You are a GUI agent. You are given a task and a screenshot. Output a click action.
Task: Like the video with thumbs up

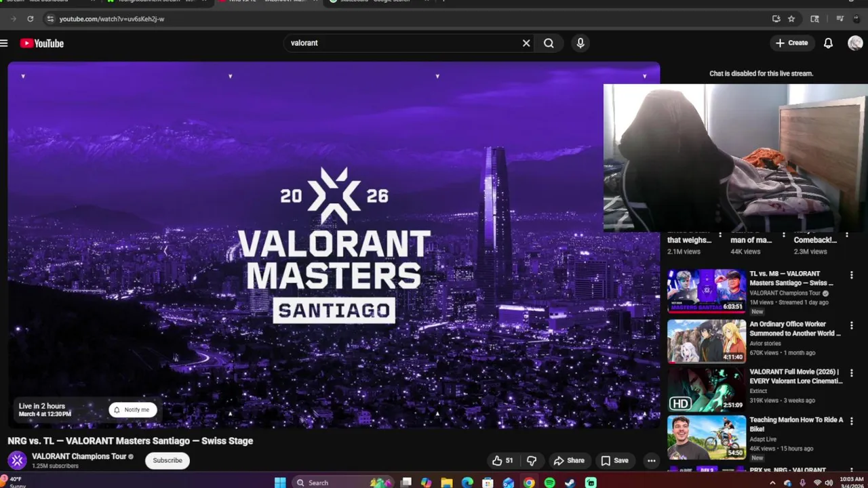coord(502,461)
